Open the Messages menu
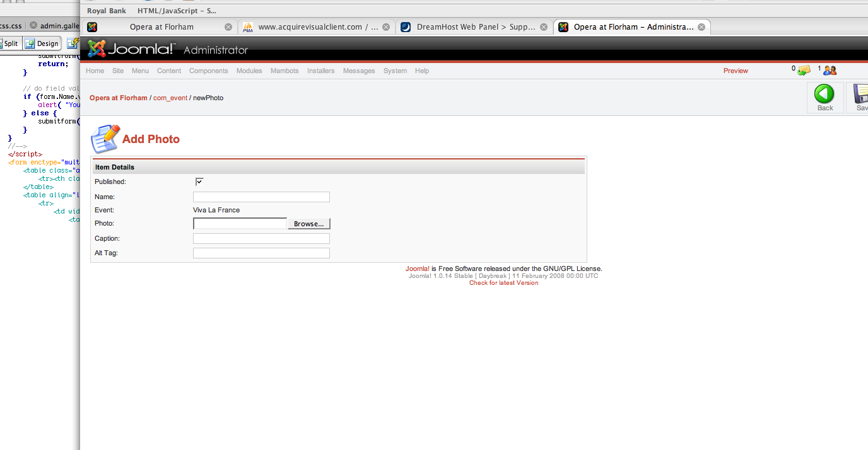868x450 pixels. tap(359, 71)
